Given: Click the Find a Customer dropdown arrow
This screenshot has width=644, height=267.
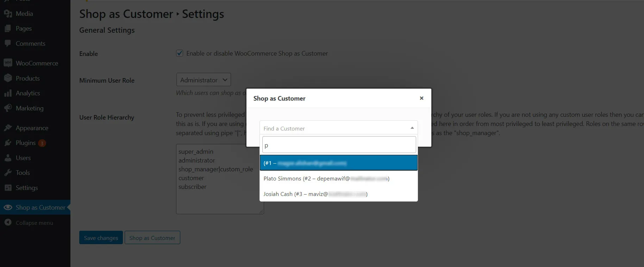Looking at the screenshot, I should tap(412, 128).
